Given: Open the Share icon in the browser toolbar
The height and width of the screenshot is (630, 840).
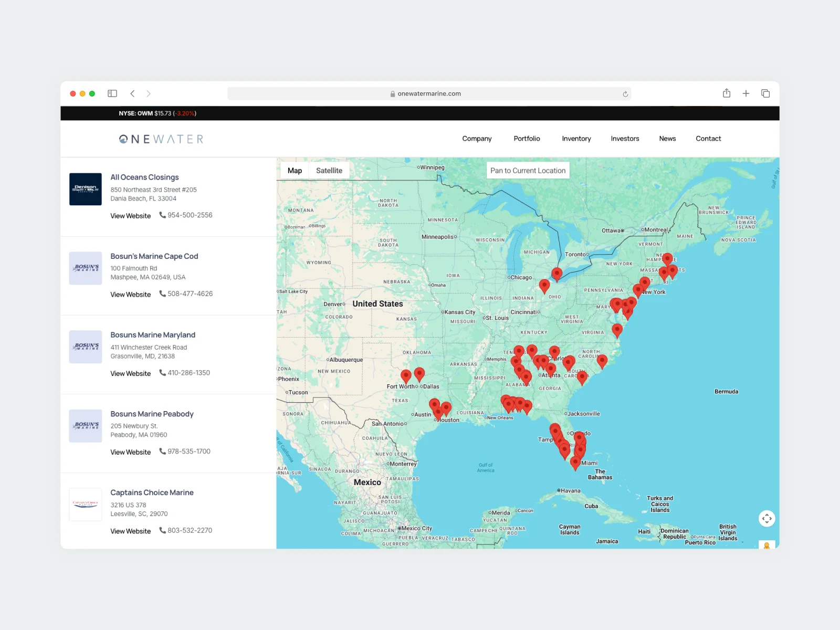Looking at the screenshot, I should [x=727, y=93].
